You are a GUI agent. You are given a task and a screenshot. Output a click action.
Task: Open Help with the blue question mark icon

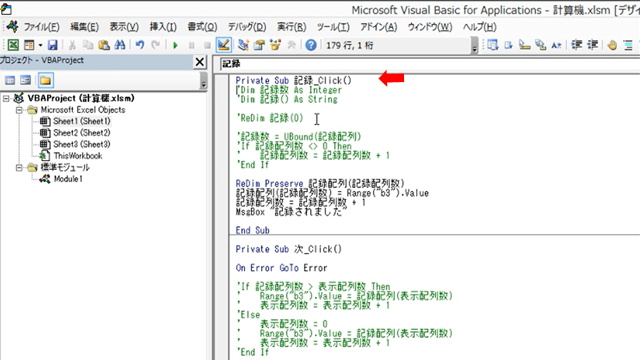click(311, 45)
